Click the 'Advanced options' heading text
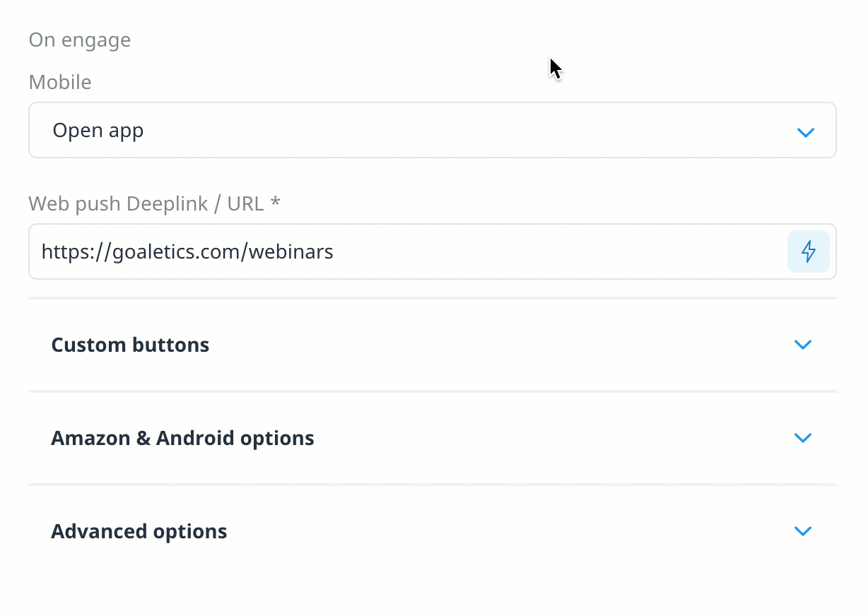The height and width of the screenshot is (616, 868). (139, 531)
